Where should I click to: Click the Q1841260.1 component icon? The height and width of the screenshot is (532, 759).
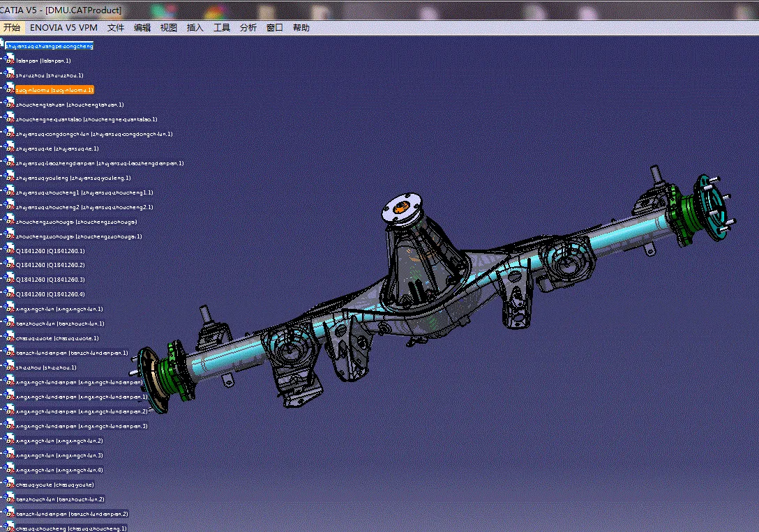click(x=10, y=250)
